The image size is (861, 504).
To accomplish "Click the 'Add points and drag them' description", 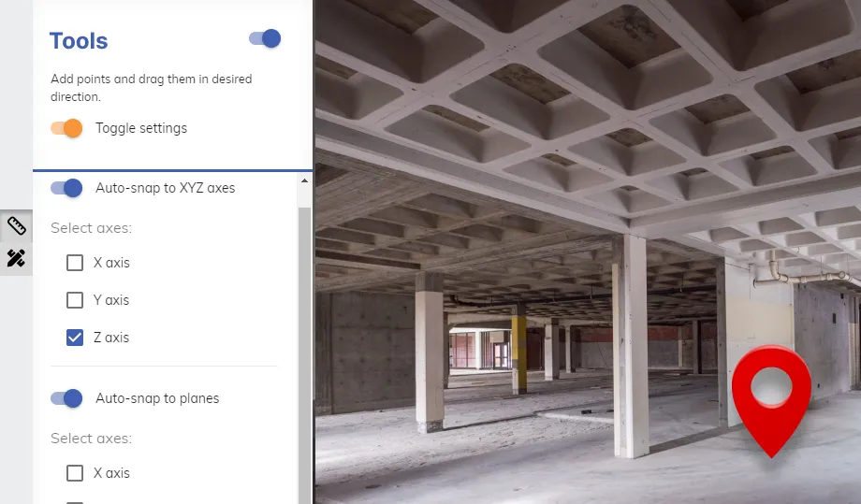I will [x=152, y=88].
